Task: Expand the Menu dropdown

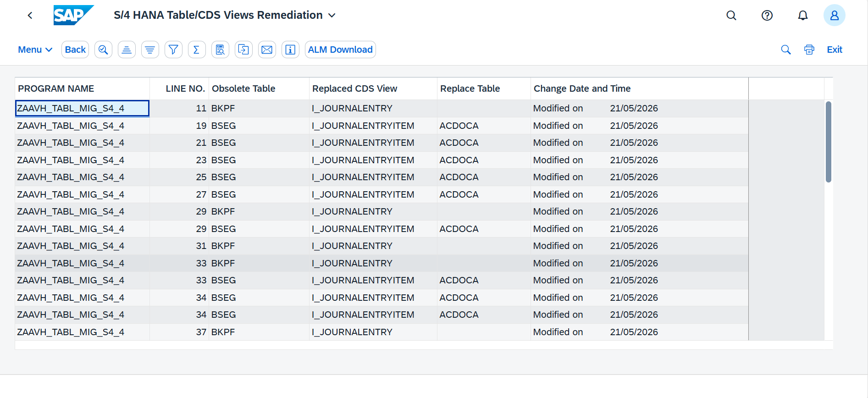Action: pyautogui.click(x=35, y=50)
